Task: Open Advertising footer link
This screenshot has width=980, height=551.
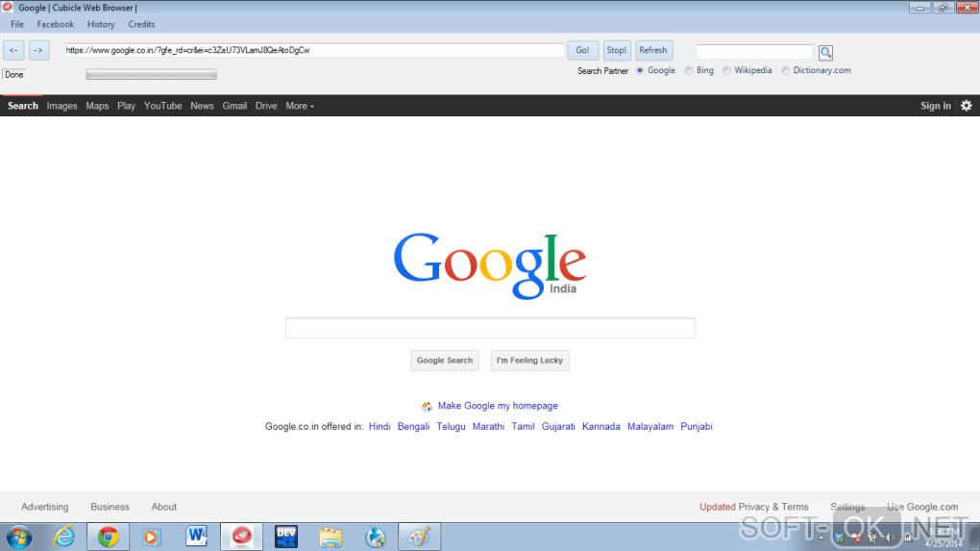Action: [x=45, y=507]
